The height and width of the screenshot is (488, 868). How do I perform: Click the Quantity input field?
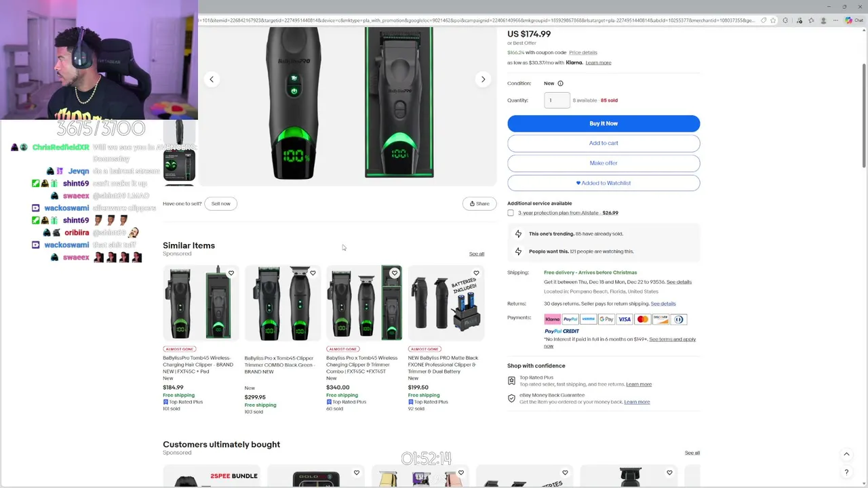[557, 100]
